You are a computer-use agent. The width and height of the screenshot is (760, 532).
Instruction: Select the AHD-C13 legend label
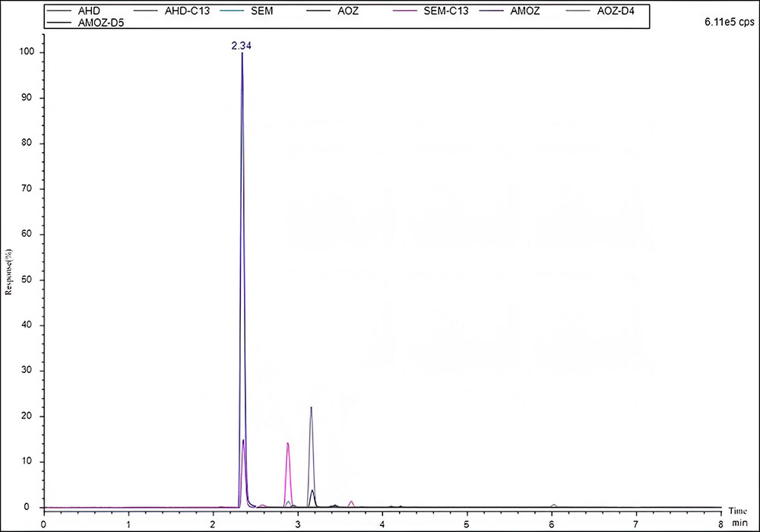click(x=187, y=11)
